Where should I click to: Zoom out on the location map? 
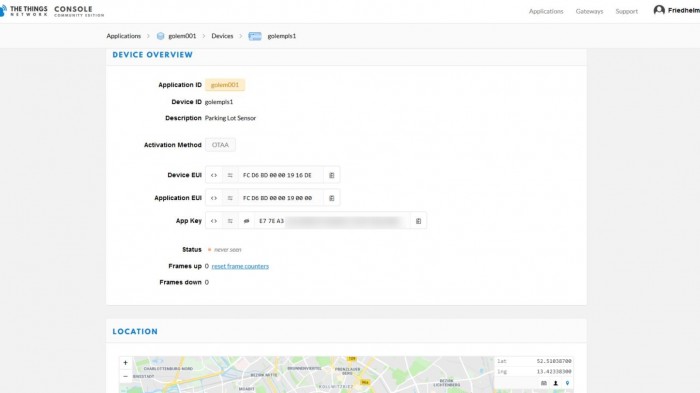point(125,376)
